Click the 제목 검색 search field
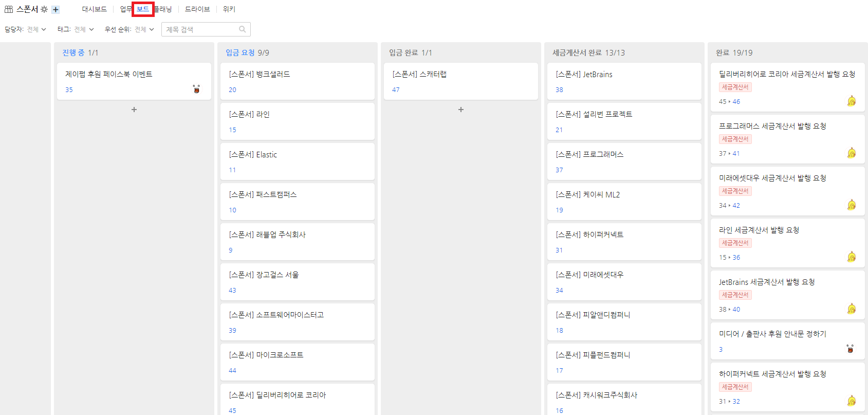868x415 pixels. [201, 29]
